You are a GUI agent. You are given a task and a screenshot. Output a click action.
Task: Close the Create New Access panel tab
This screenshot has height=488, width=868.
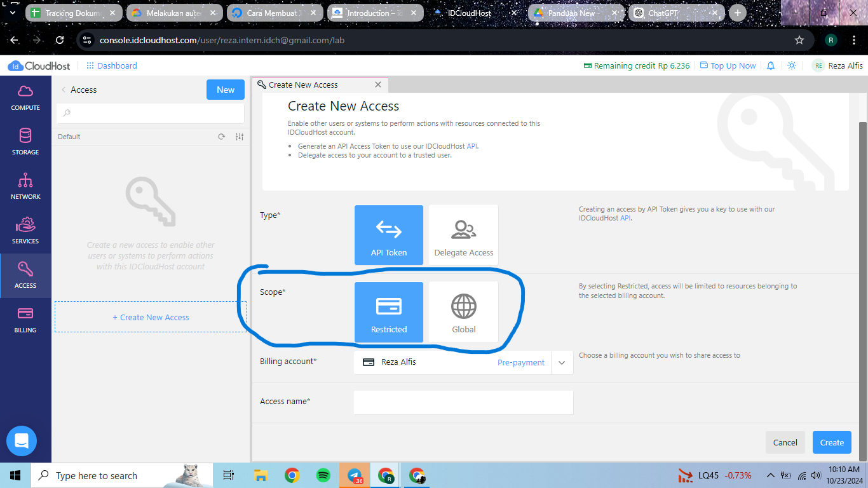click(x=378, y=85)
